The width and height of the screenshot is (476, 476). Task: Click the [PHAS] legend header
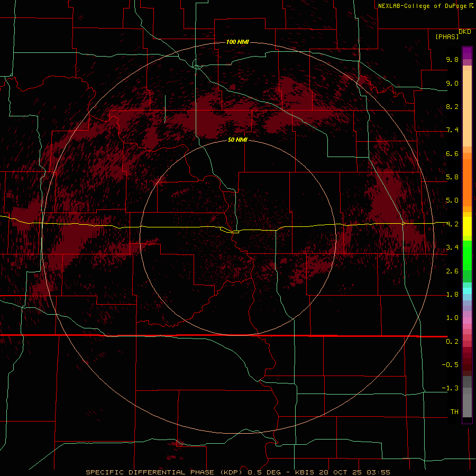[447, 36]
